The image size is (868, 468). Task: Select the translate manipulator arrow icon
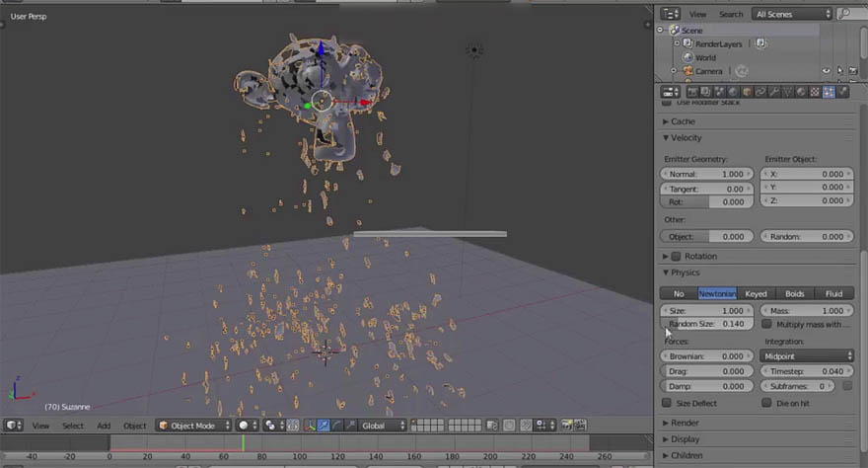point(324,426)
